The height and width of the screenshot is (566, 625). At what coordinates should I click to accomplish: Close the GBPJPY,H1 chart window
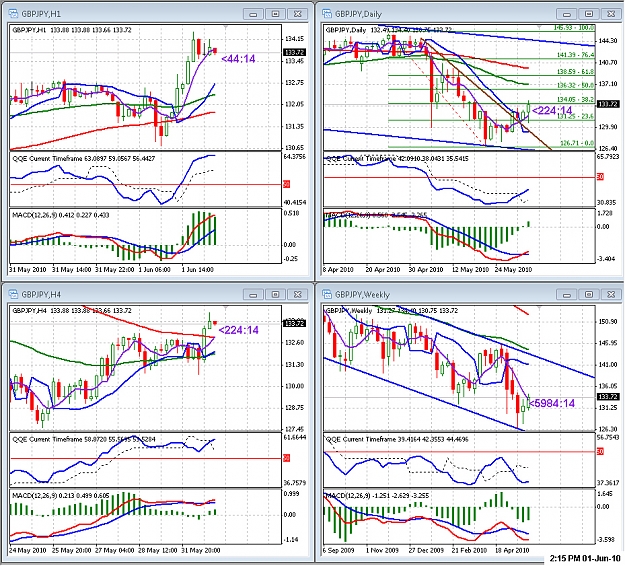[x=297, y=14]
